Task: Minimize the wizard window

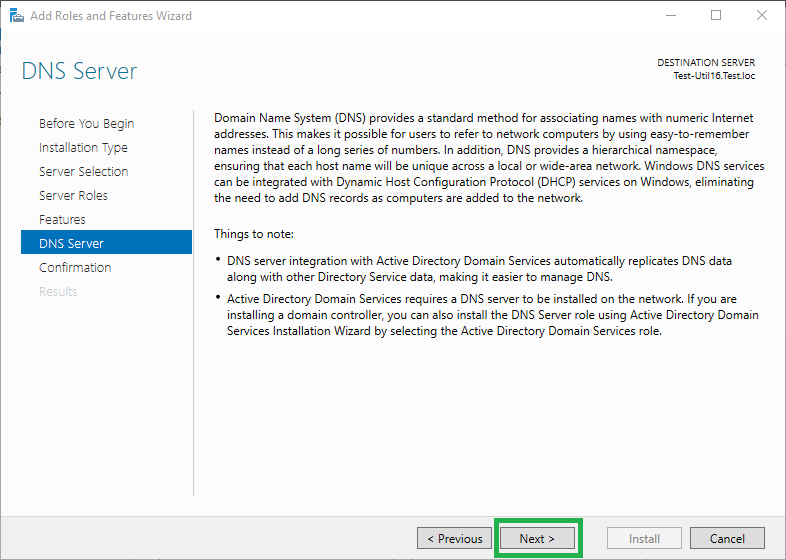Action: (671, 16)
